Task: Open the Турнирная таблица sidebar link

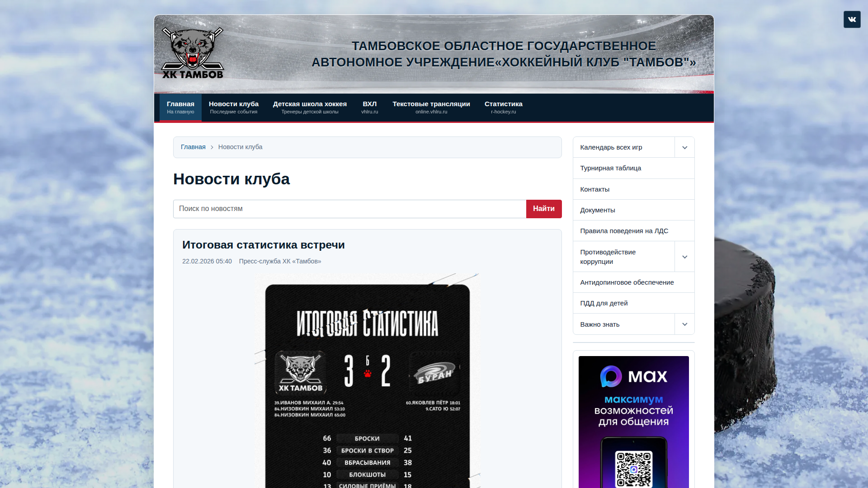Action: (x=633, y=168)
